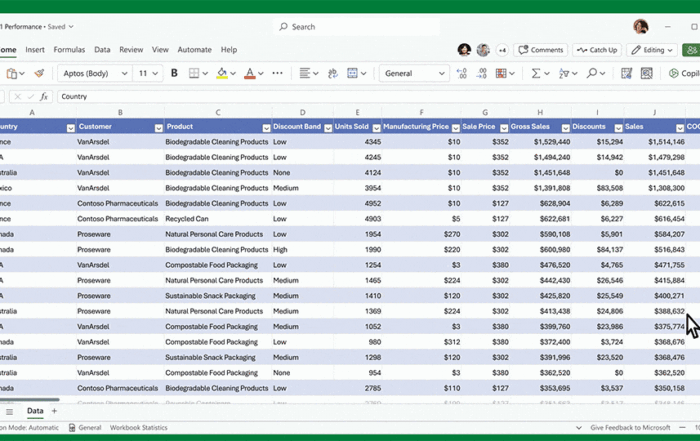
Task: Confirm formula entry checkmark icon
Action: (x=30, y=96)
